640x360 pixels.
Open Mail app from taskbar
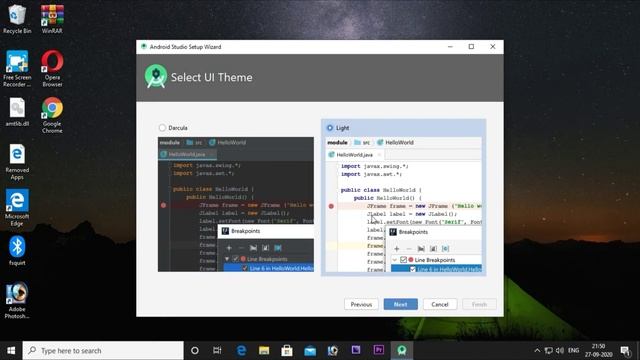(x=310, y=351)
